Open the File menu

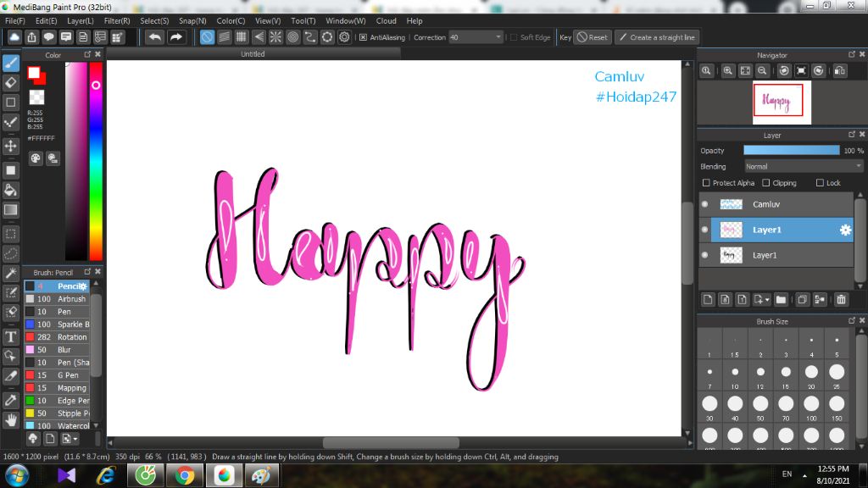[x=15, y=20]
